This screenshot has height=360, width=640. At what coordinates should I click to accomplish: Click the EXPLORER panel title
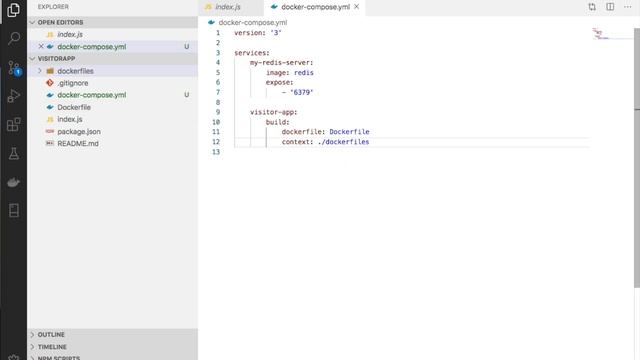point(53,7)
